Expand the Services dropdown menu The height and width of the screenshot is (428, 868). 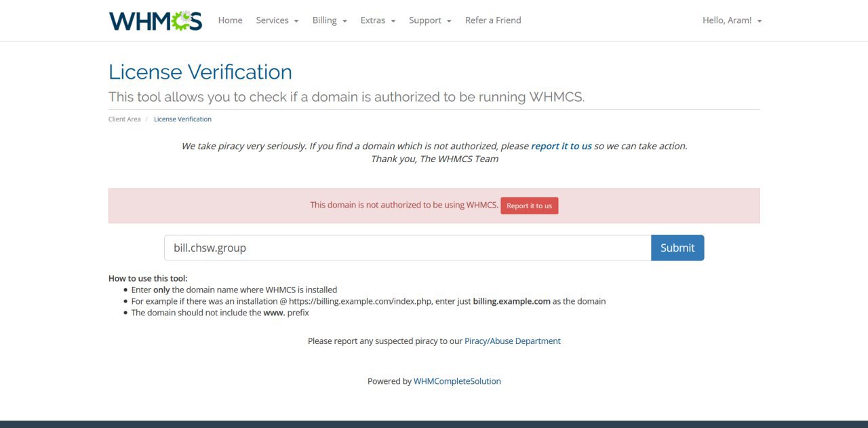pyautogui.click(x=277, y=20)
